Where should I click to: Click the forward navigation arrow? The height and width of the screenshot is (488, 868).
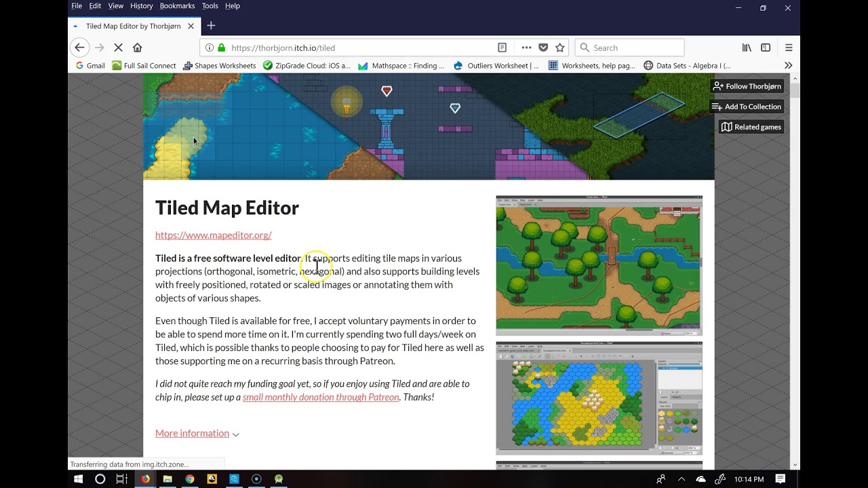pyautogui.click(x=99, y=47)
